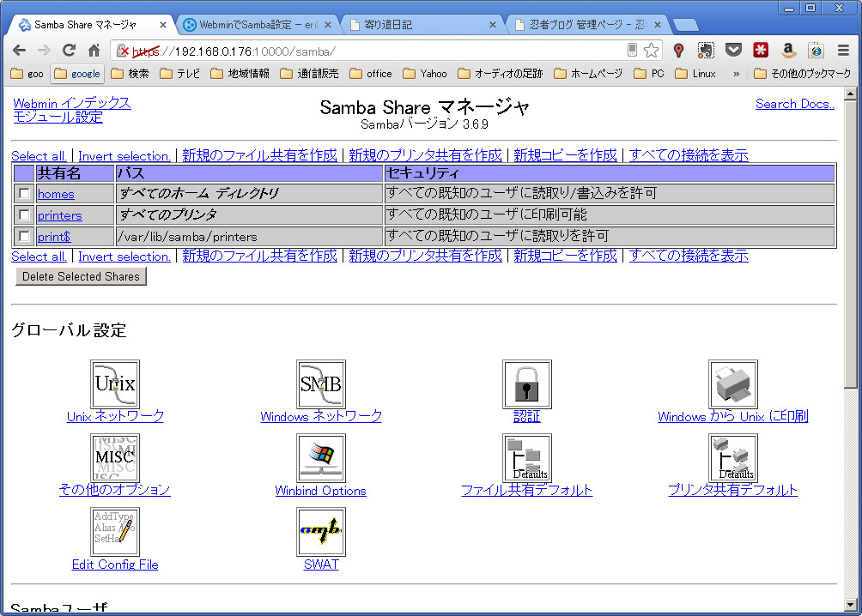Viewport: 862px width, 616px height.
Task: Click Delete Selected Shares button
Action: (81, 276)
